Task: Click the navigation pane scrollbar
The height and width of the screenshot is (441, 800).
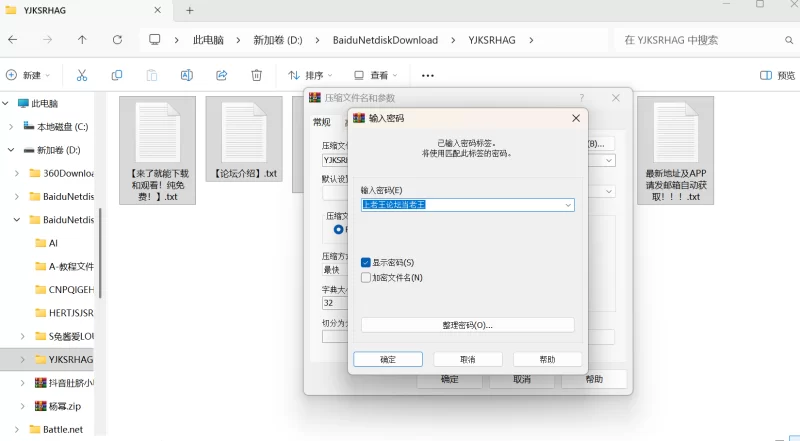Action: (x=101, y=253)
